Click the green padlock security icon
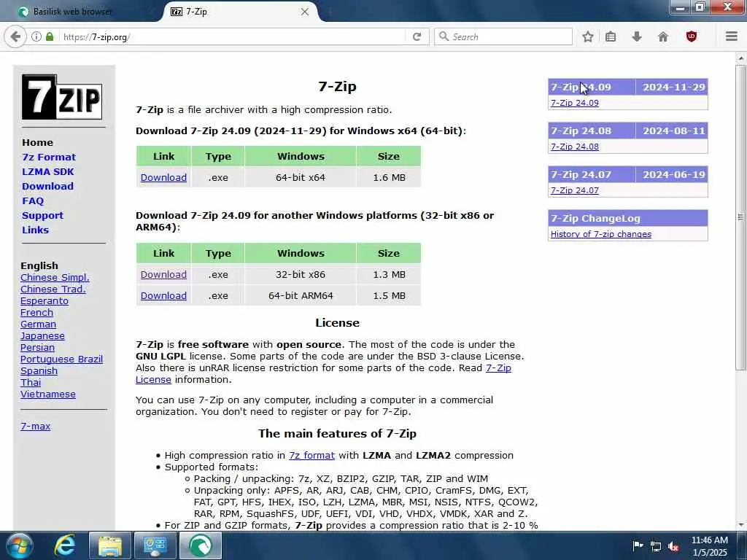The height and width of the screenshot is (560, 747). click(50, 36)
